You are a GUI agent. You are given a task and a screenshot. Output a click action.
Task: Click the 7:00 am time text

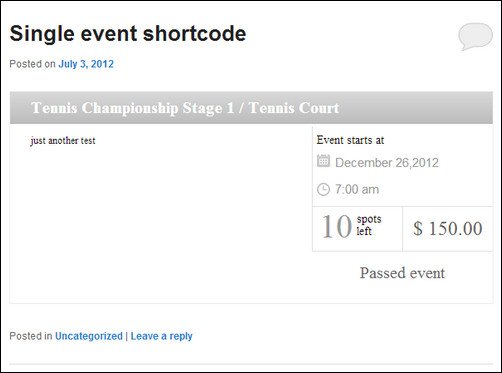(357, 189)
